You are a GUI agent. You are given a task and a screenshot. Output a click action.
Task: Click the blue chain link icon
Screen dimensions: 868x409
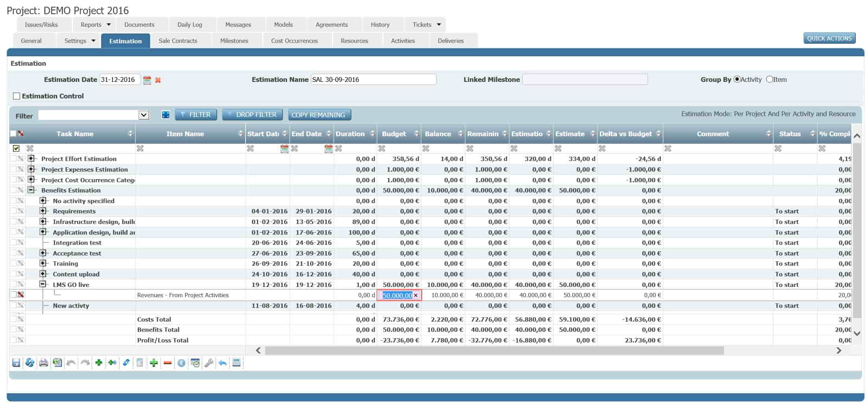(x=126, y=363)
